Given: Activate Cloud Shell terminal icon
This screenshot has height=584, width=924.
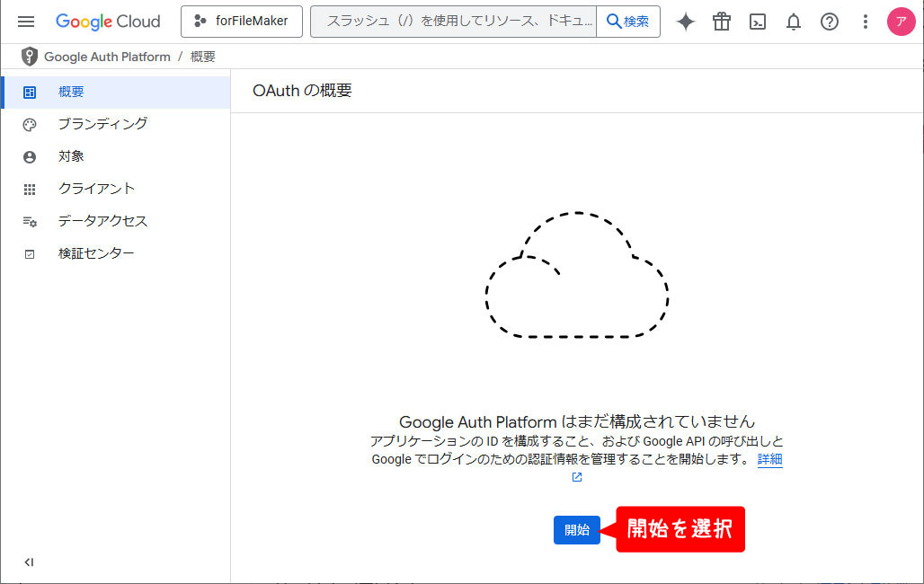Looking at the screenshot, I should [x=757, y=22].
